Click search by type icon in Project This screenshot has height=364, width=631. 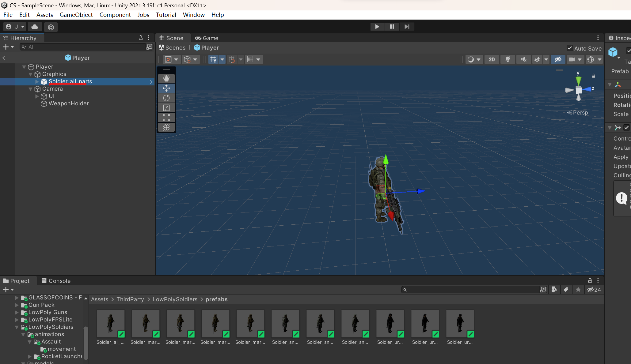554,290
